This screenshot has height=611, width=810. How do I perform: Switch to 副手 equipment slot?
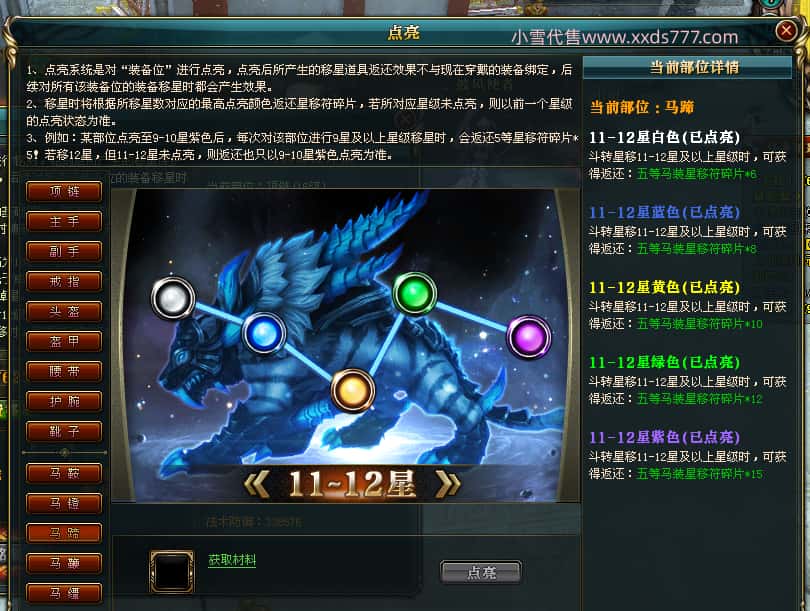[64, 252]
